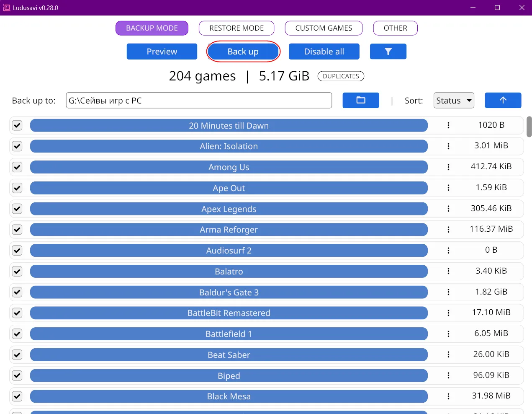Switch to RESTORE MODE tab
This screenshot has width=532, height=414.
(236, 28)
